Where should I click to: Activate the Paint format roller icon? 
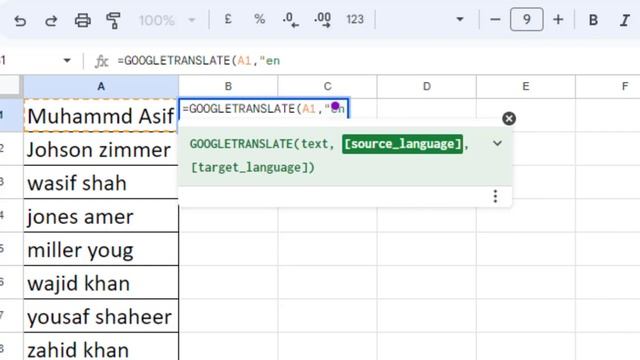[x=113, y=20]
